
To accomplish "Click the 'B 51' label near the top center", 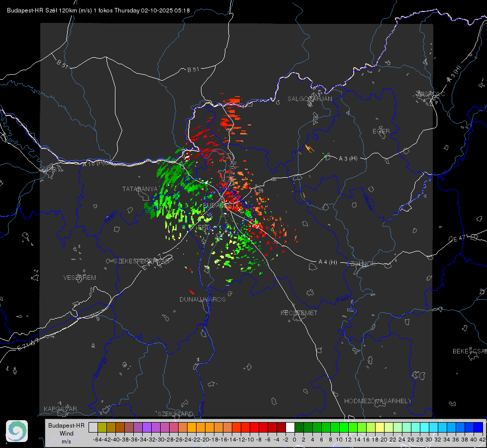I will click(x=193, y=70).
